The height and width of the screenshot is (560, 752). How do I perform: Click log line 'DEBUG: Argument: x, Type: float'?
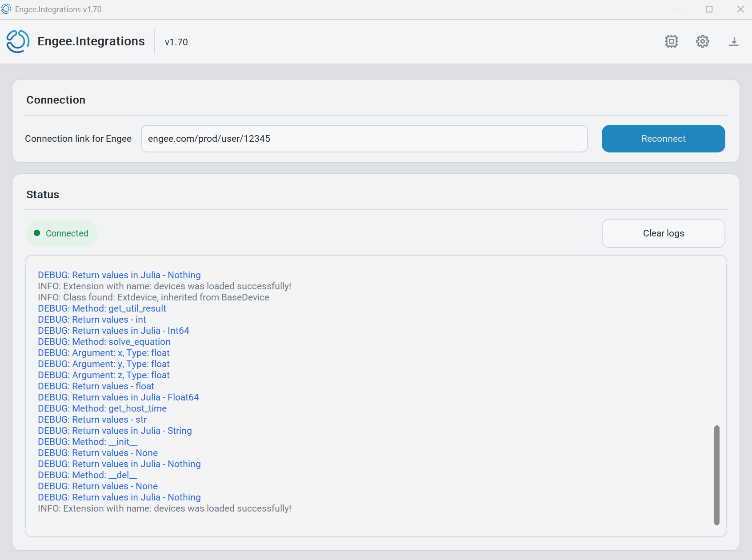pyautogui.click(x=104, y=353)
